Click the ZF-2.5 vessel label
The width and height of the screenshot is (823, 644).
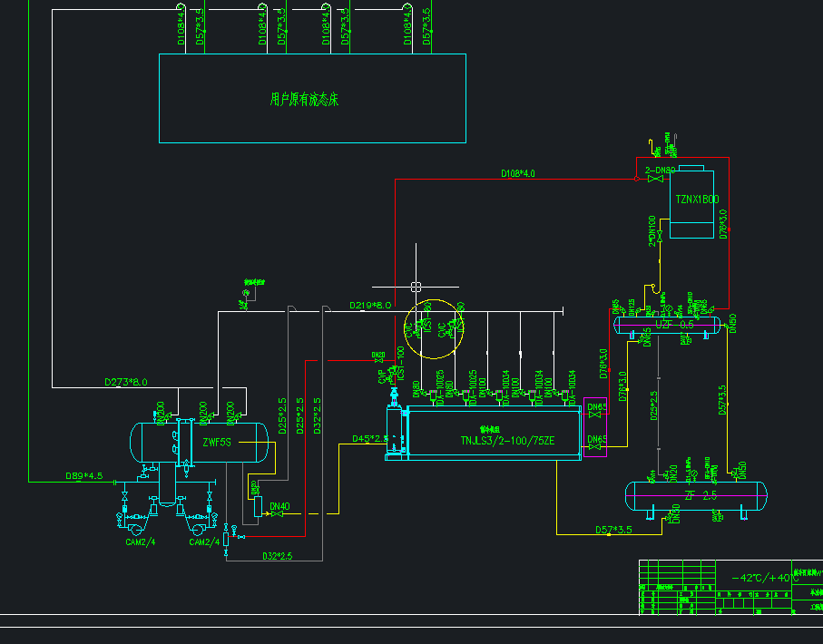[701, 495]
